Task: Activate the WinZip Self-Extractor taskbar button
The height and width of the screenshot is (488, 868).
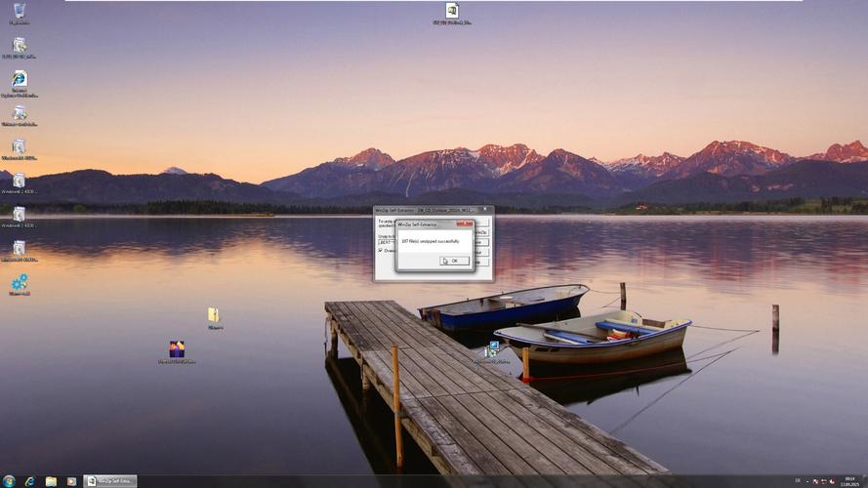Action: click(x=109, y=481)
